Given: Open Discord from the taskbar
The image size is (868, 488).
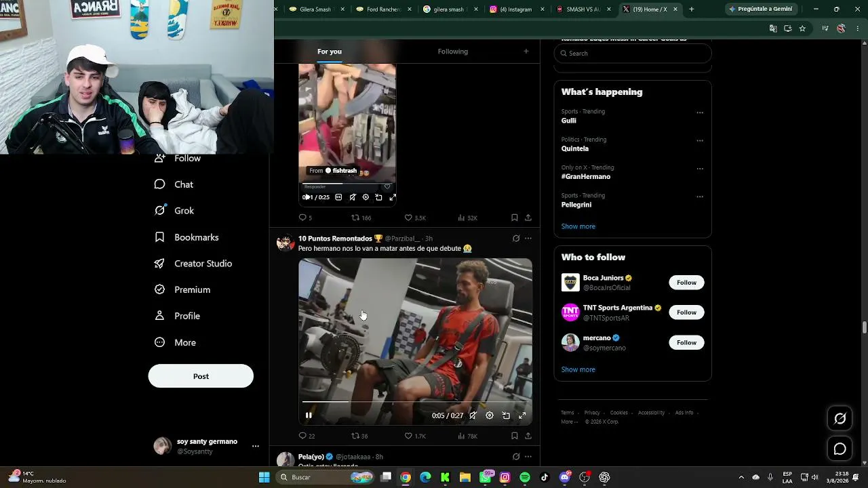Looking at the screenshot, I should pos(565,477).
